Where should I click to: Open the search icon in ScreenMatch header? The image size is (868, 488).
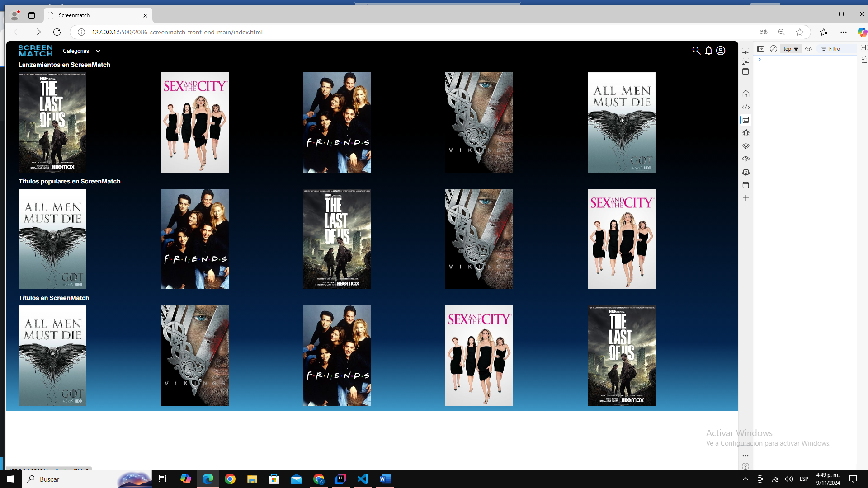[x=696, y=51]
